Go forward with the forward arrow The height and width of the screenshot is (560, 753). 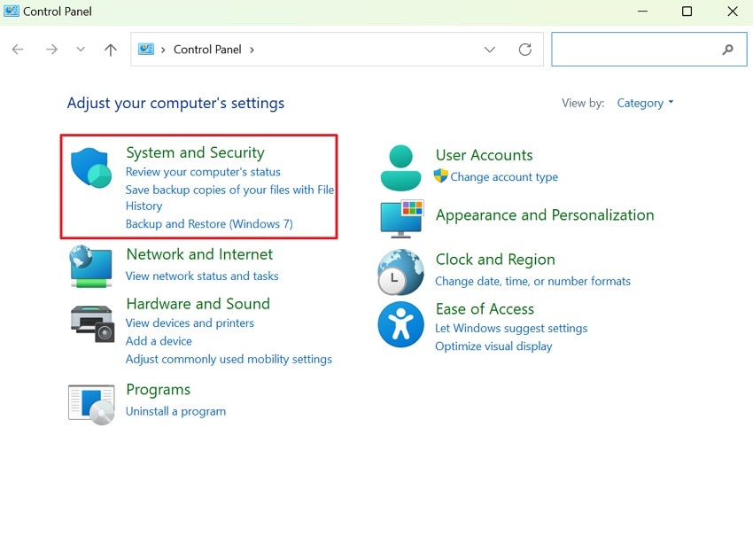pos(51,49)
